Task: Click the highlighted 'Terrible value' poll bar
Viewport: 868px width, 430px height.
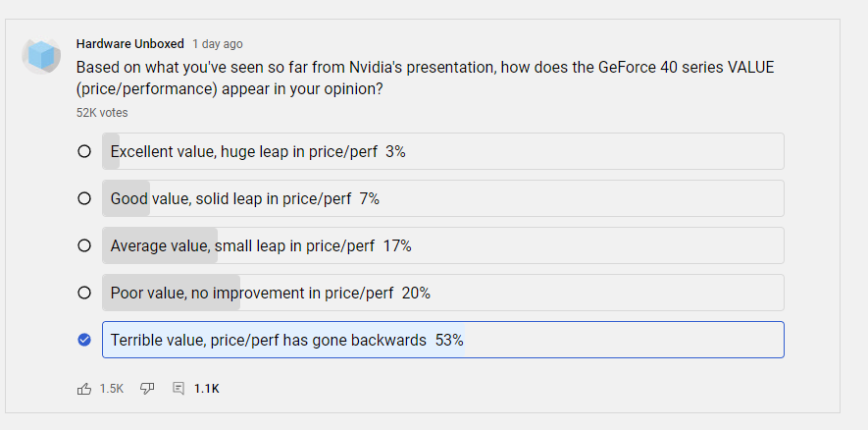Action: tap(443, 340)
